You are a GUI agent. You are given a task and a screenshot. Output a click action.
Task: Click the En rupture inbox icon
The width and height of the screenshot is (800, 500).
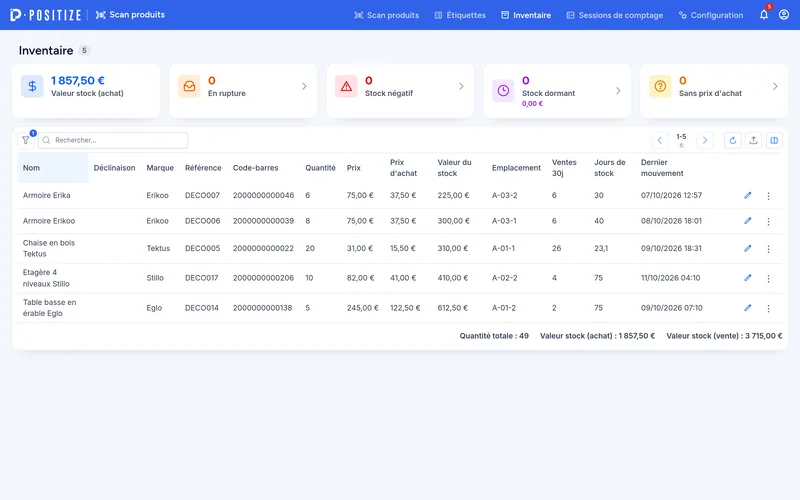pos(189,86)
